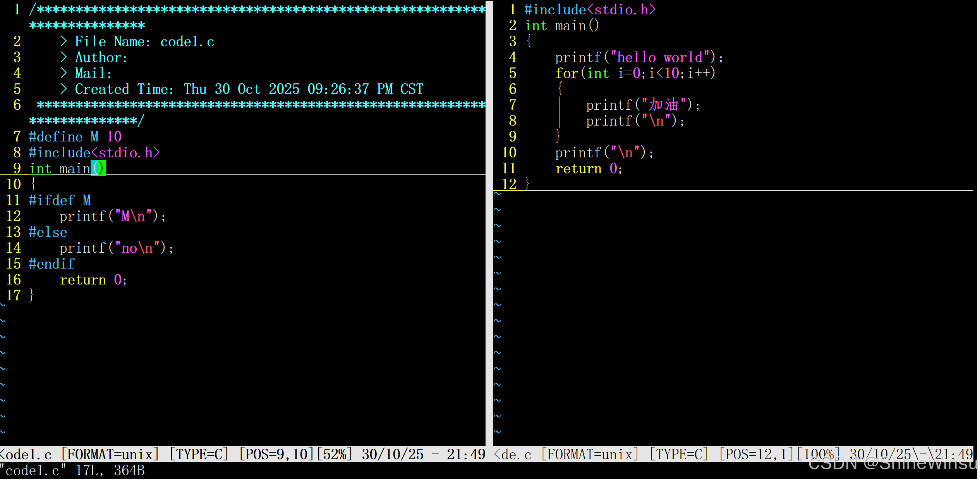This screenshot has width=980, height=479.
Task: Click the #define M 10 line
Action: (x=75, y=137)
